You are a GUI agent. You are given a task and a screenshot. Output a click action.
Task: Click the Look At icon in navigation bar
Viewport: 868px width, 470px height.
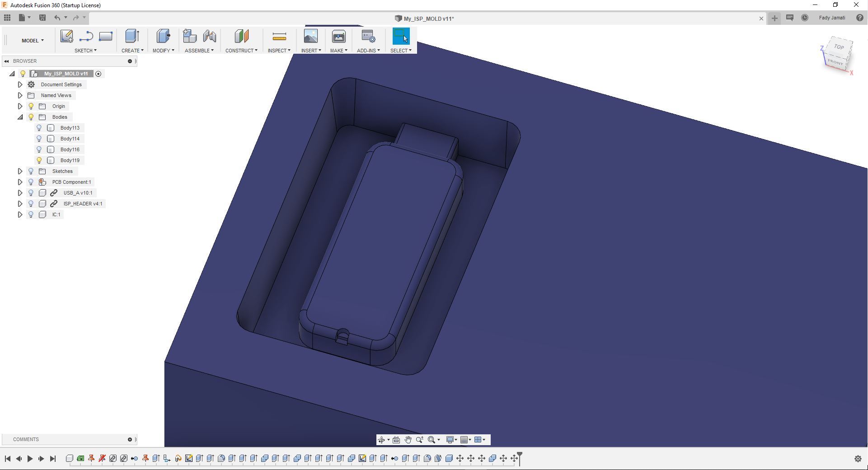pos(396,440)
